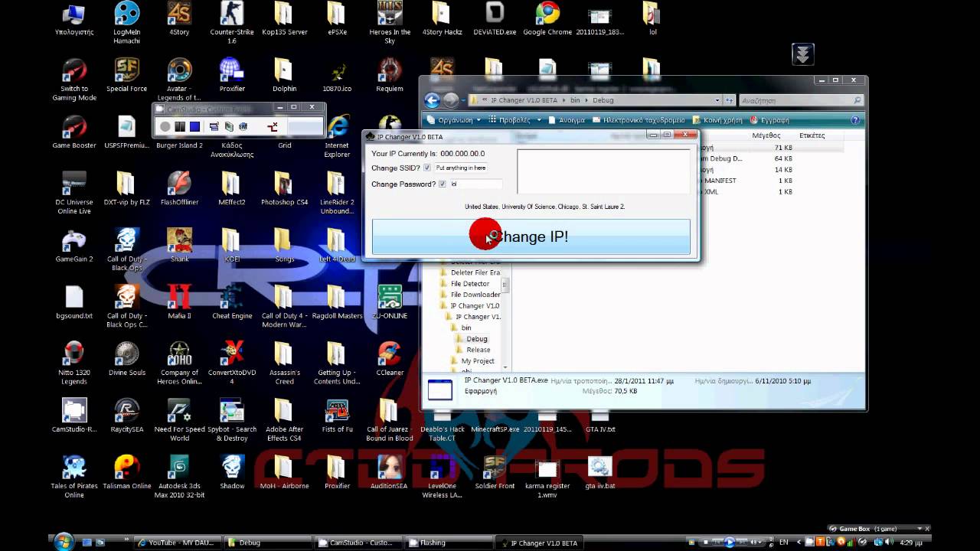
Task: Click the ZU-ONLINE desktop icon
Action: tap(390, 303)
